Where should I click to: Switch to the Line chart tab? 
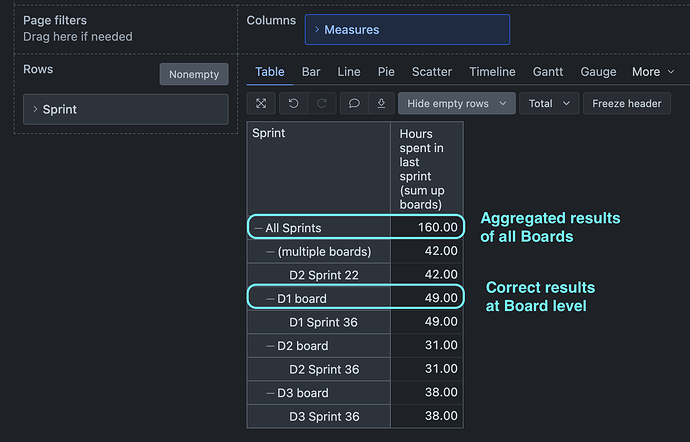click(x=349, y=72)
